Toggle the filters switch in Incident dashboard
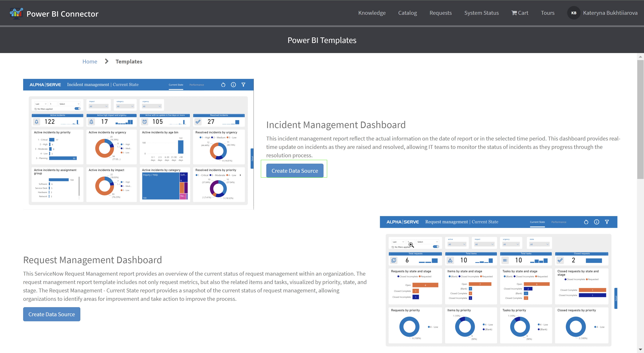Image resolution: width=644 pixels, height=353 pixels. click(77, 109)
